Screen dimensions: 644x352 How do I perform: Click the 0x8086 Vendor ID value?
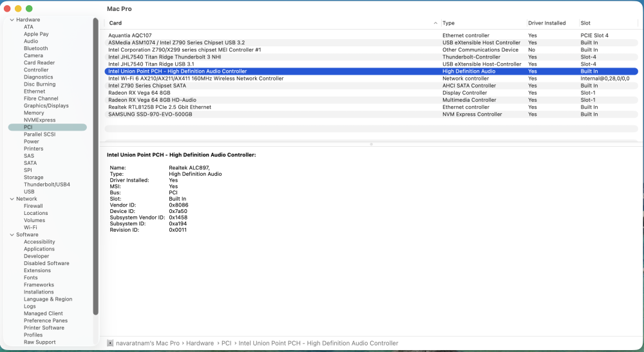coord(178,205)
